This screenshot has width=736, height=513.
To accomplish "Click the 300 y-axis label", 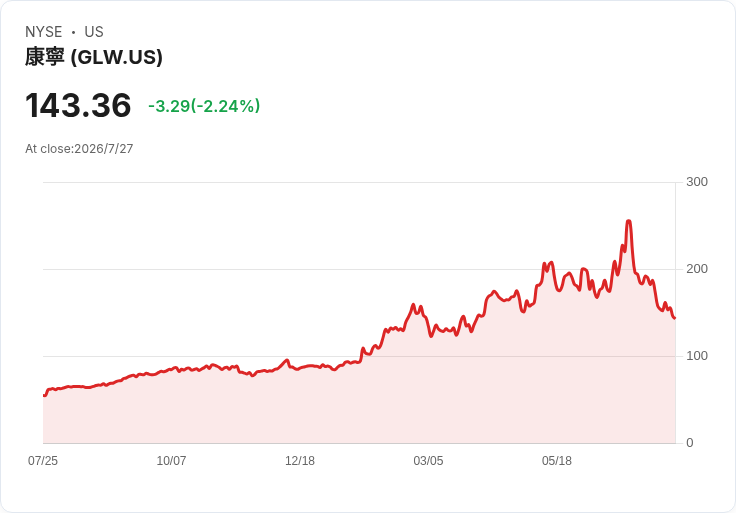I will tap(697, 182).
